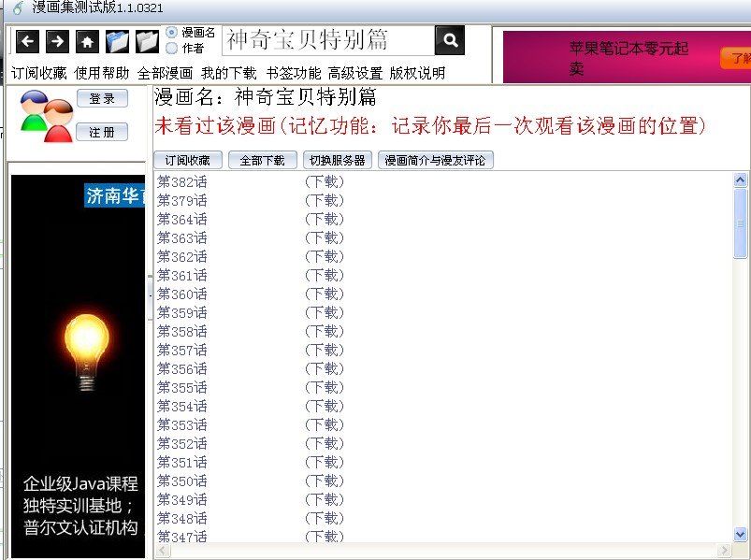Select the 漫画名 search radio button
The image size is (751, 560).
click(x=169, y=34)
